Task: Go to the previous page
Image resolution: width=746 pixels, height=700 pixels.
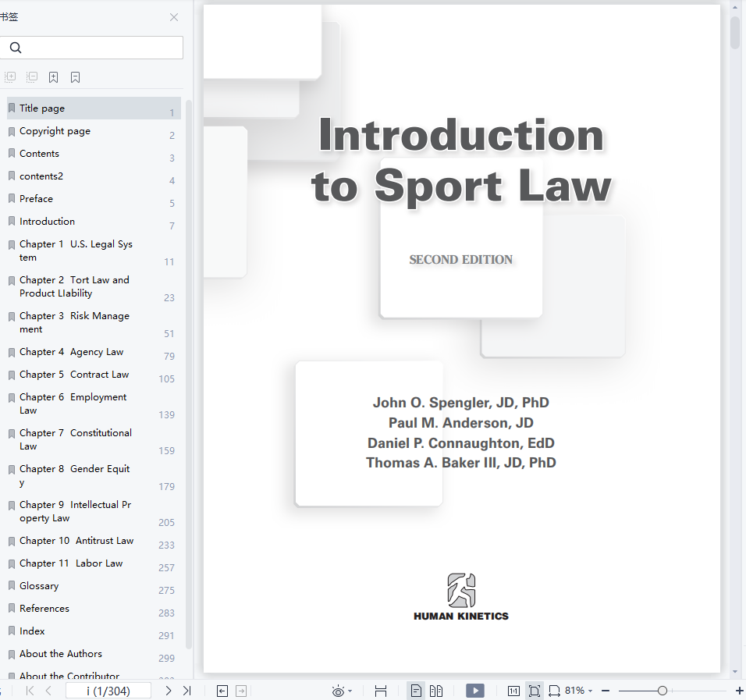Action: tap(48, 691)
